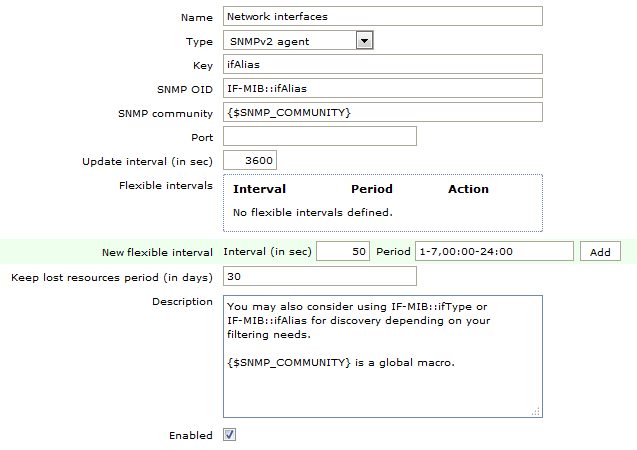Click the Interval column header
The height and width of the screenshot is (450, 637).
pyautogui.click(x=259, y=189)
